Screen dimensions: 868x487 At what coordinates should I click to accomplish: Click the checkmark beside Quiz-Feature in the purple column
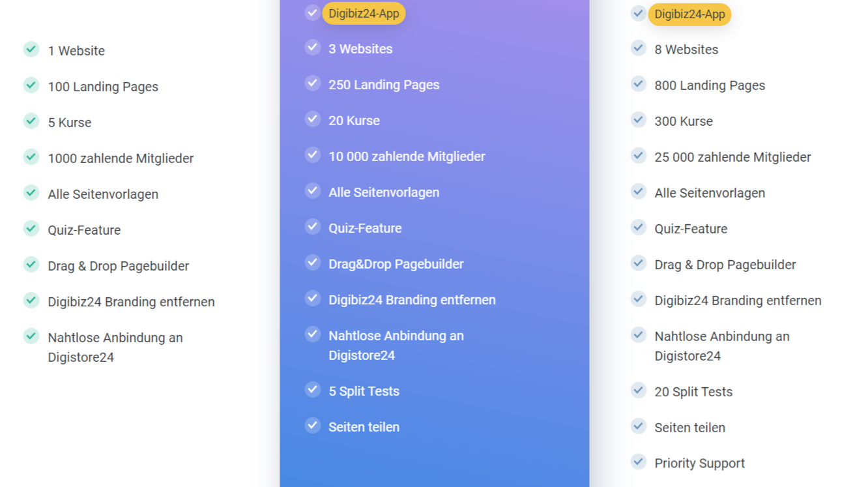click(x=313, y=226)
